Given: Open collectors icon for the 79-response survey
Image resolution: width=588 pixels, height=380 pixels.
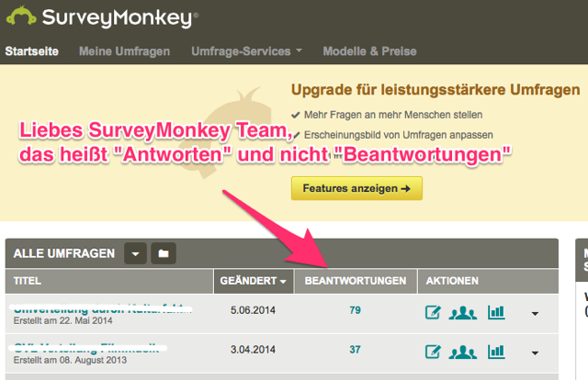Looking at the screenshot, I should click(463, 313).
